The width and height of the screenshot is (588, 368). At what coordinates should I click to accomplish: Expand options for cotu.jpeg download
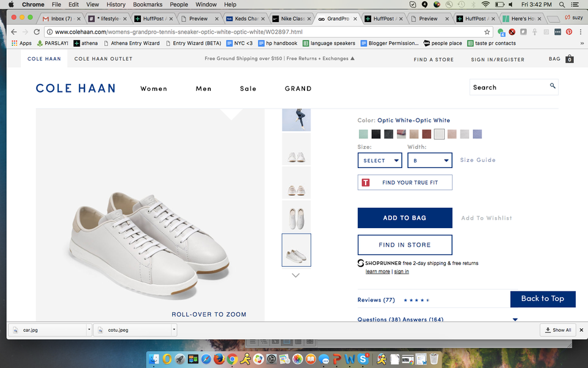pos(174,330)
